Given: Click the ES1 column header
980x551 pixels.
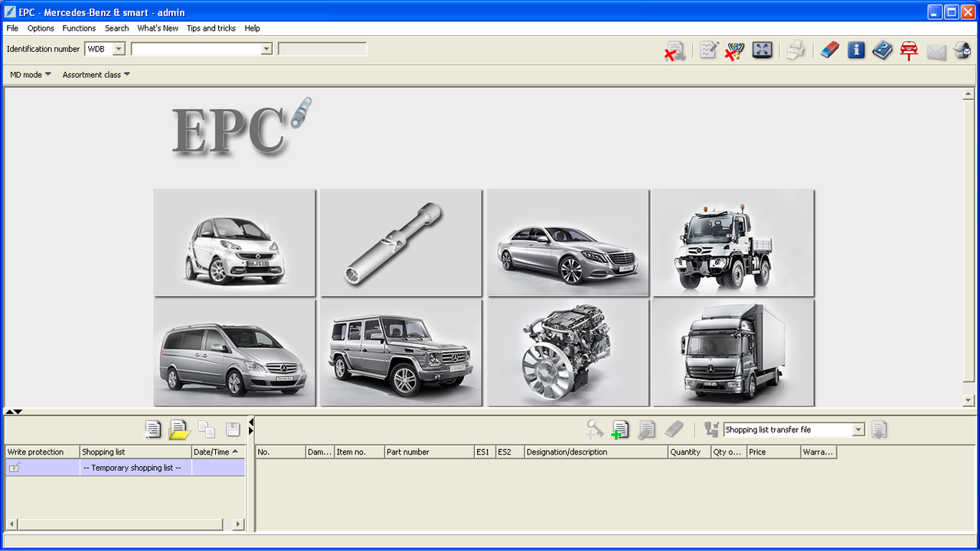Looking at the screenshot, I should click(485, 452).
